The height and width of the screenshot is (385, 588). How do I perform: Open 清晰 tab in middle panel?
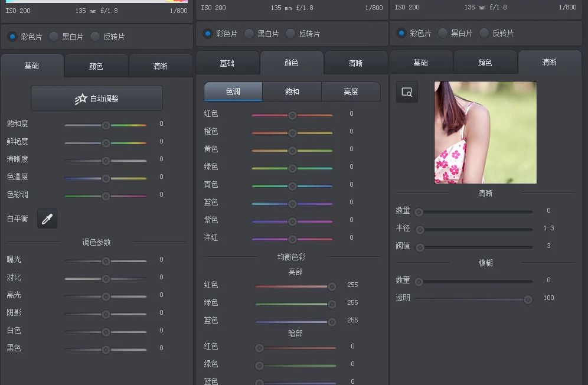click(x=355, y=63)
